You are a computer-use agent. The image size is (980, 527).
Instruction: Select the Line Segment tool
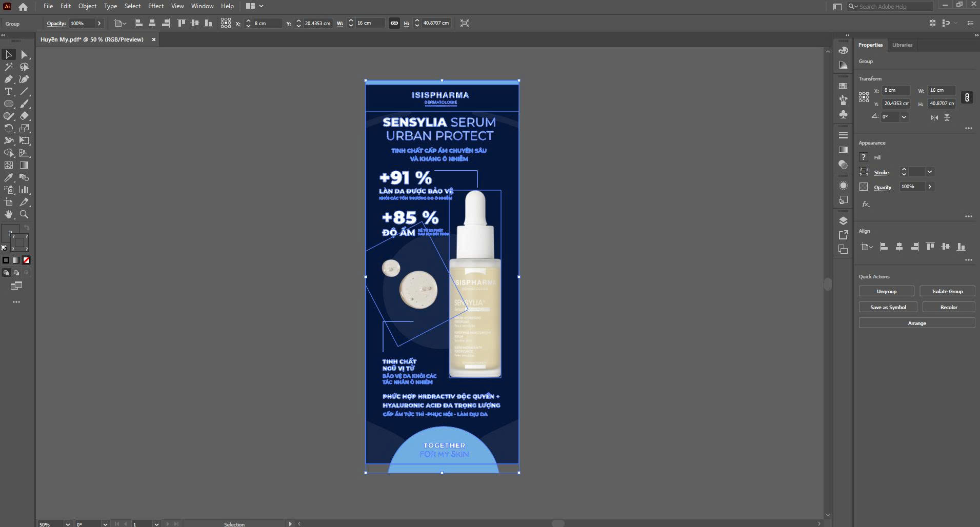24,92
